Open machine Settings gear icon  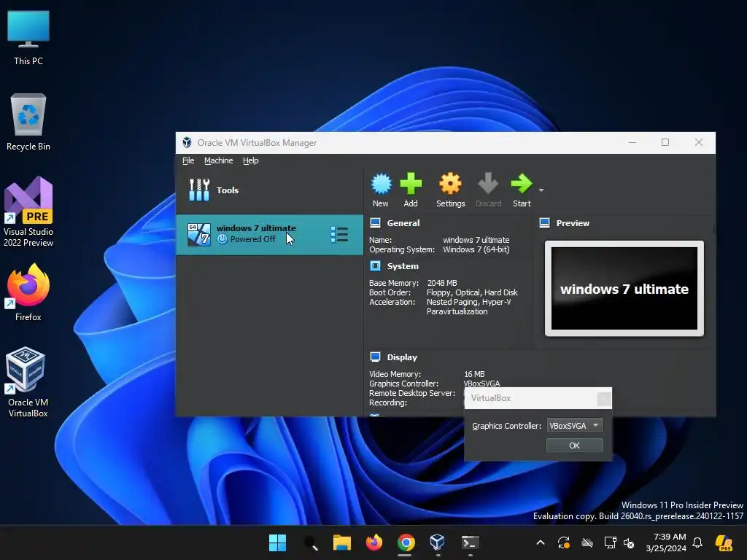pyautogui.click(x=450, y=190)
